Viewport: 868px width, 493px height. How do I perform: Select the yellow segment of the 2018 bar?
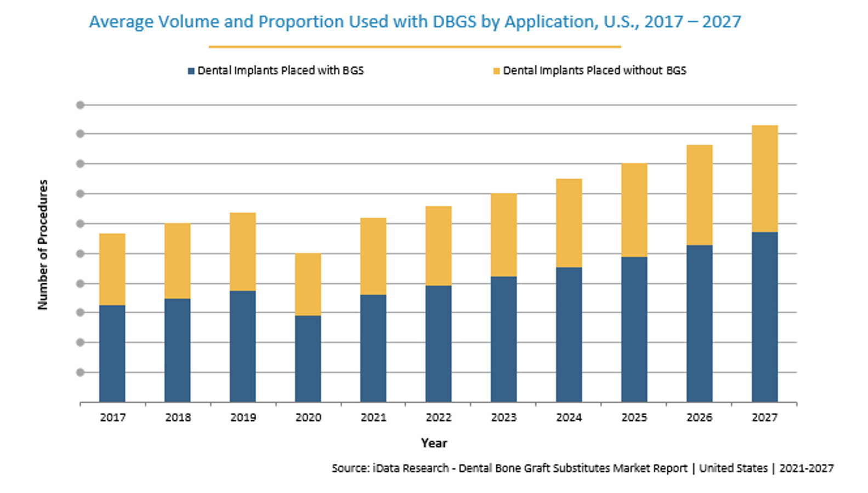pyautogui.click(x=178, y=261)
